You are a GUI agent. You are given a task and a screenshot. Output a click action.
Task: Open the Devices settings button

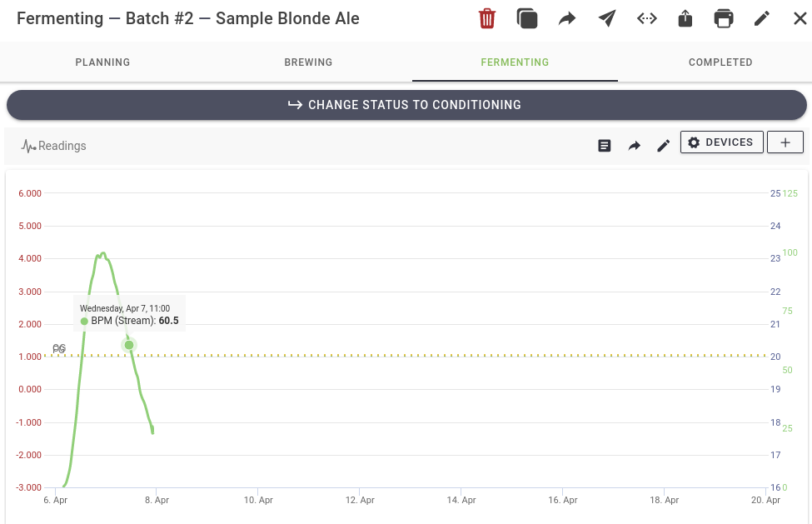coord(720,142)
